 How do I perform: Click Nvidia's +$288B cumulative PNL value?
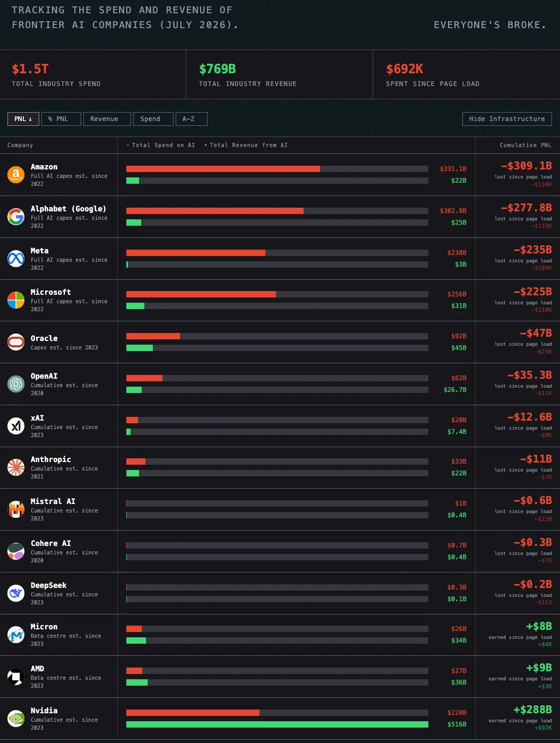point(532,710)
